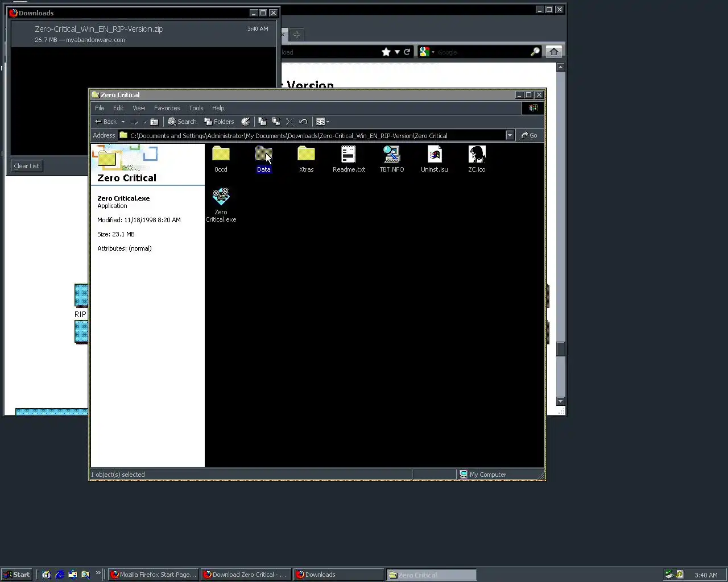Select the Uninst.isu file
Screen dimensions: 728x582
click(434, 159)
